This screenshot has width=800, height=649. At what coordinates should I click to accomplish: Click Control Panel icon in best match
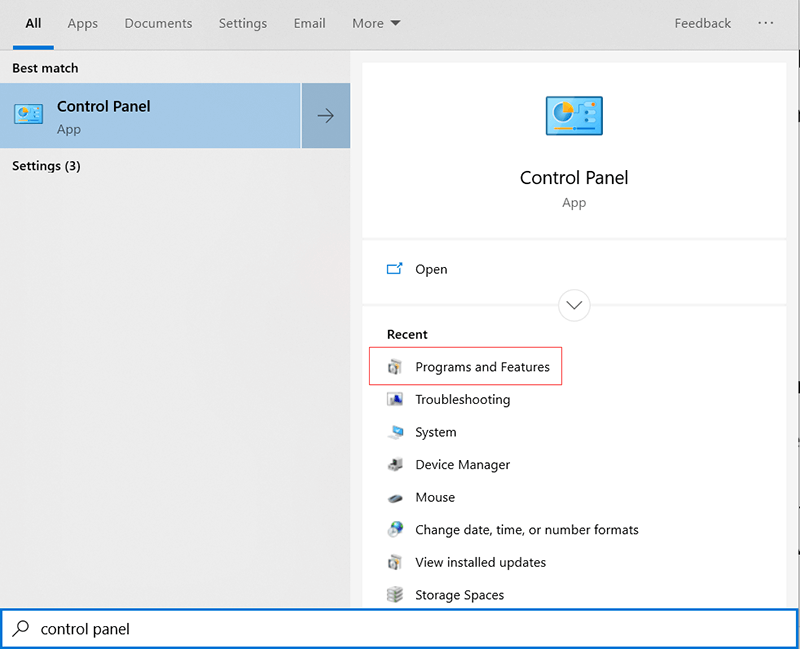(x=29, y=114)
